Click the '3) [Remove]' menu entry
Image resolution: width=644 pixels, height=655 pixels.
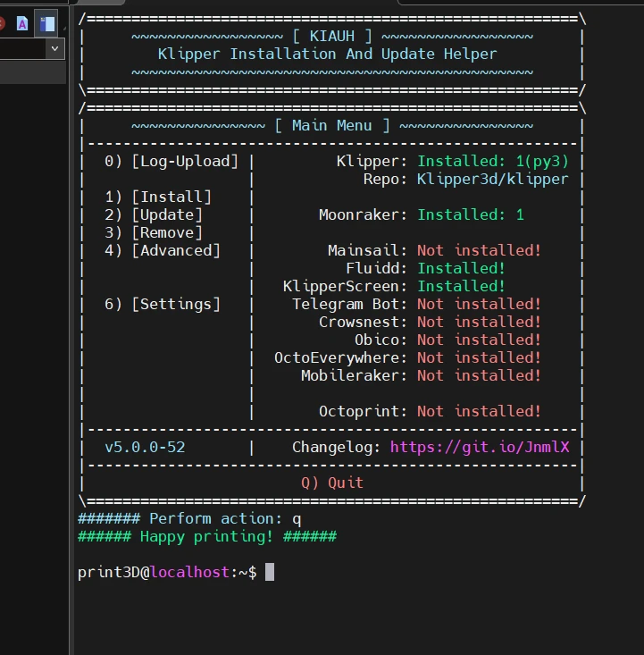coord(154,232)
